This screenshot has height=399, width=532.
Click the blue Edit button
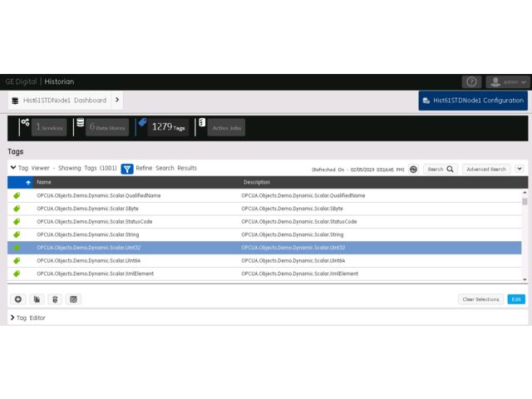click(516, 299)
